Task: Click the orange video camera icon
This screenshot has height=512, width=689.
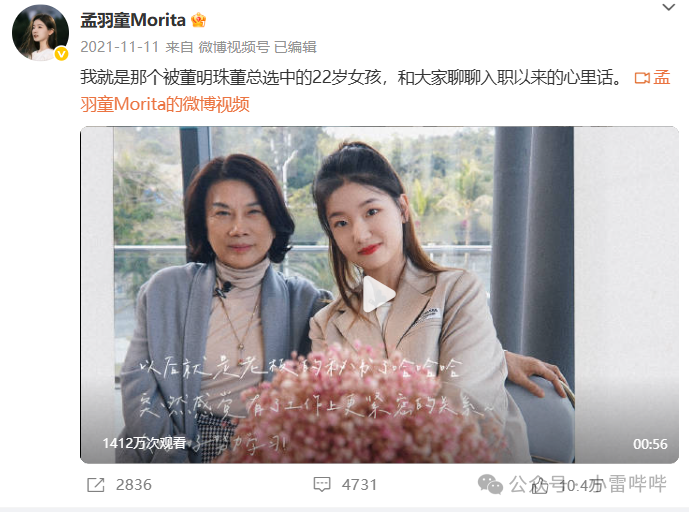Action: click(642, 78)
